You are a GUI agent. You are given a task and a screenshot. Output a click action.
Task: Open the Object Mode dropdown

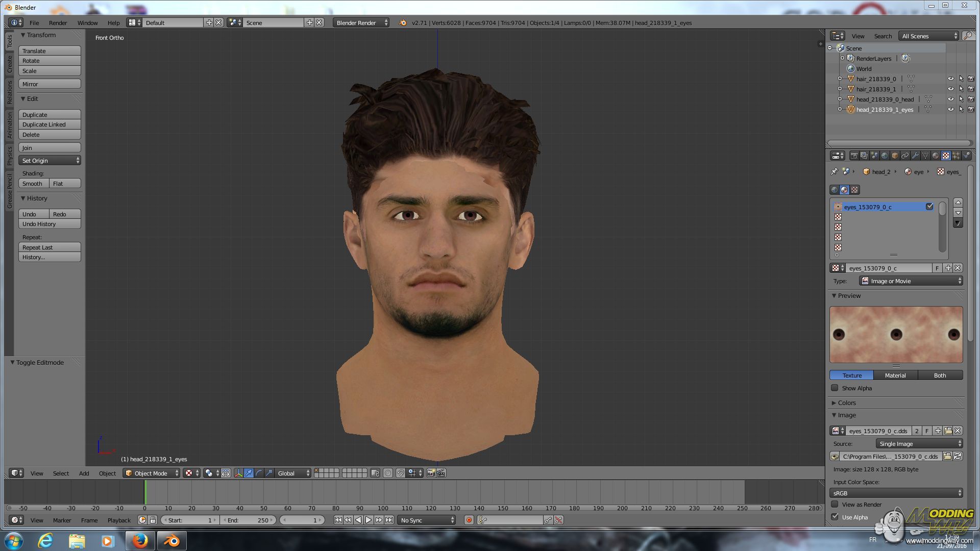pos(152,473)
